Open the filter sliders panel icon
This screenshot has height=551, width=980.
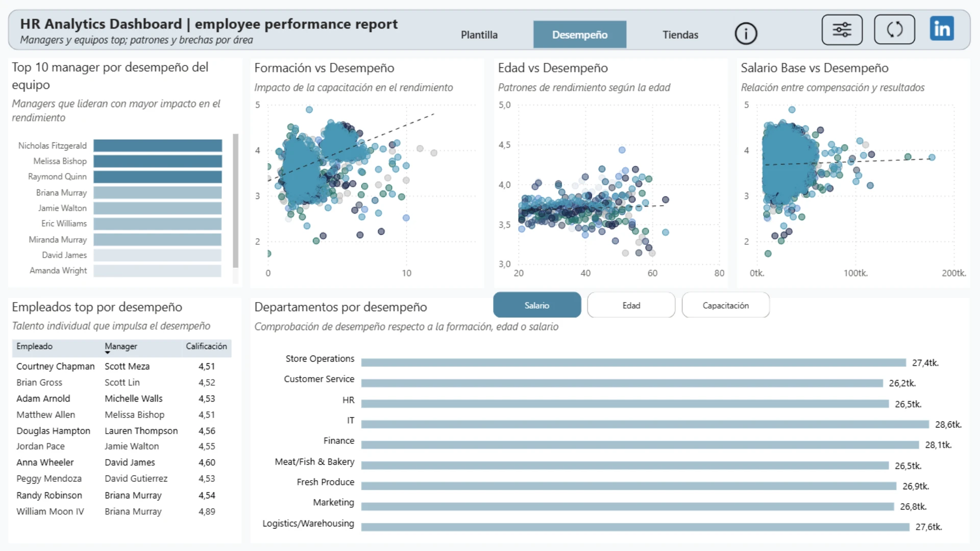(842, 30)
